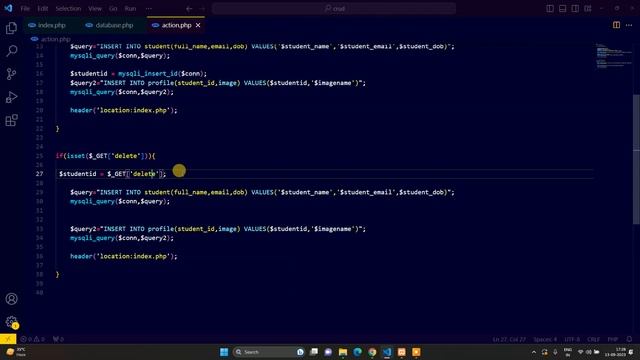Close the action.php tab
The width and height of the screenshot is (640, 360).
(x=198, y=25)
